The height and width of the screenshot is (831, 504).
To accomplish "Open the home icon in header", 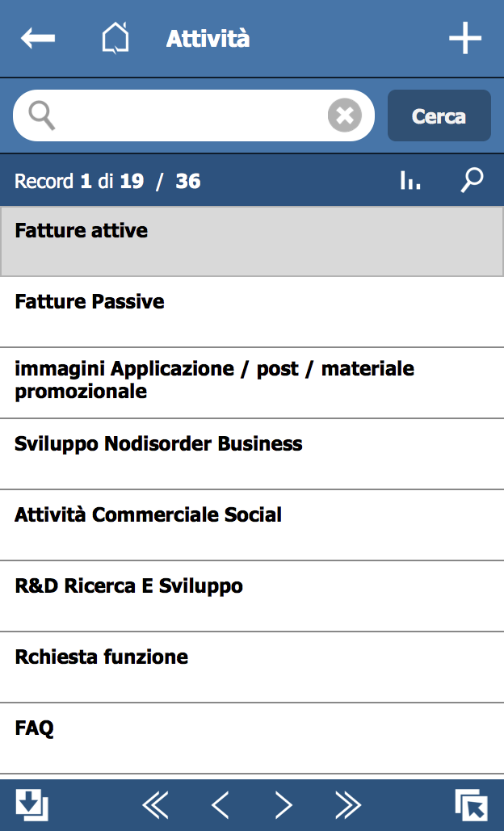I will click(x=115, y=38).
